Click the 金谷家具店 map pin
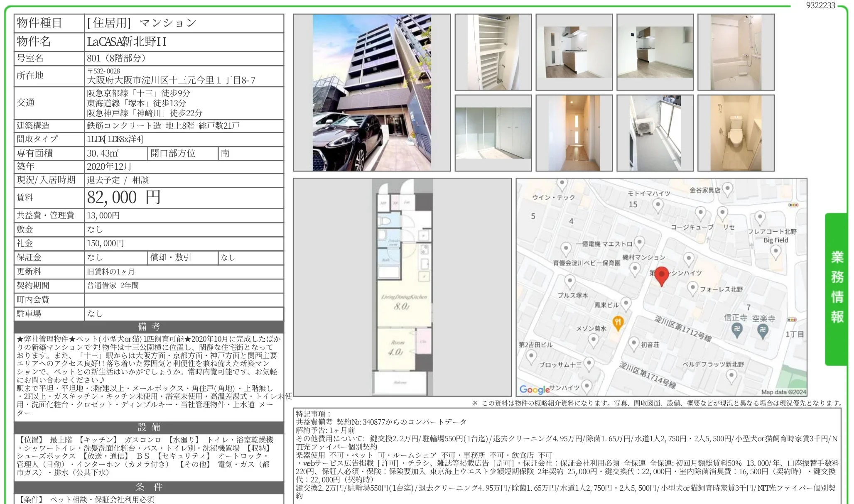The height and width of the screenshot is (504, 854). 727,189
